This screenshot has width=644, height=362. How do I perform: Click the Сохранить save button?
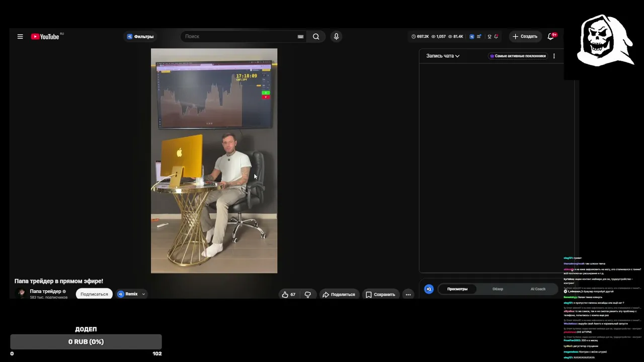[x=380, y=295]
